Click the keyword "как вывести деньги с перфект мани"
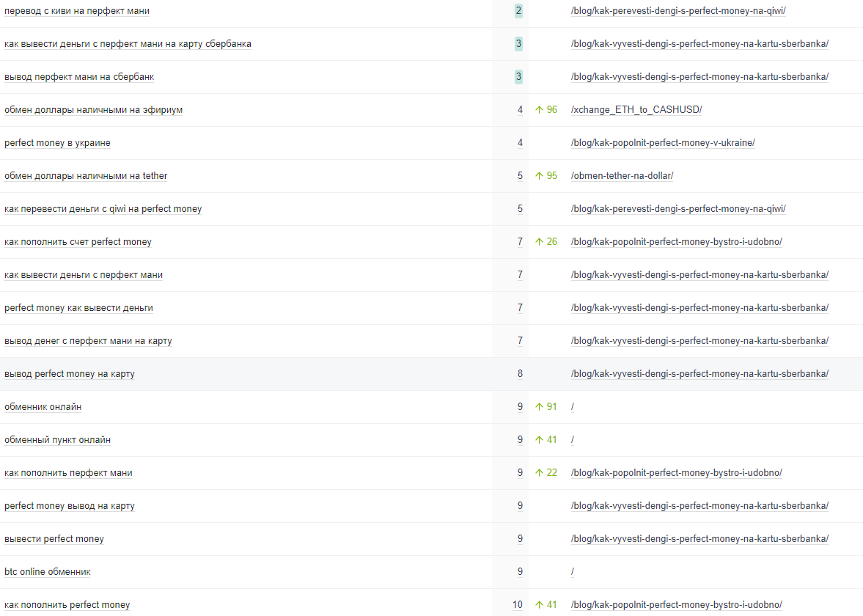The image size is (863, 616). click(84, 275)
